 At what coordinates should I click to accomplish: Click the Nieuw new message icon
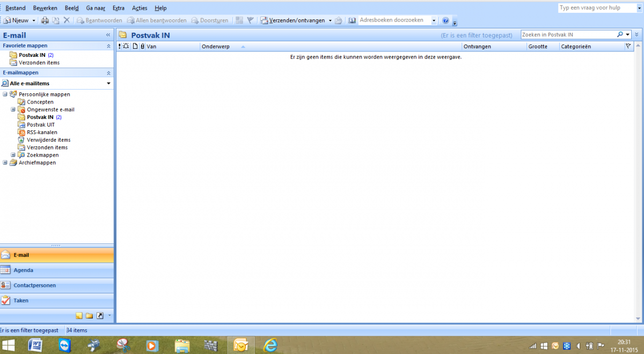tap(7, 20)
